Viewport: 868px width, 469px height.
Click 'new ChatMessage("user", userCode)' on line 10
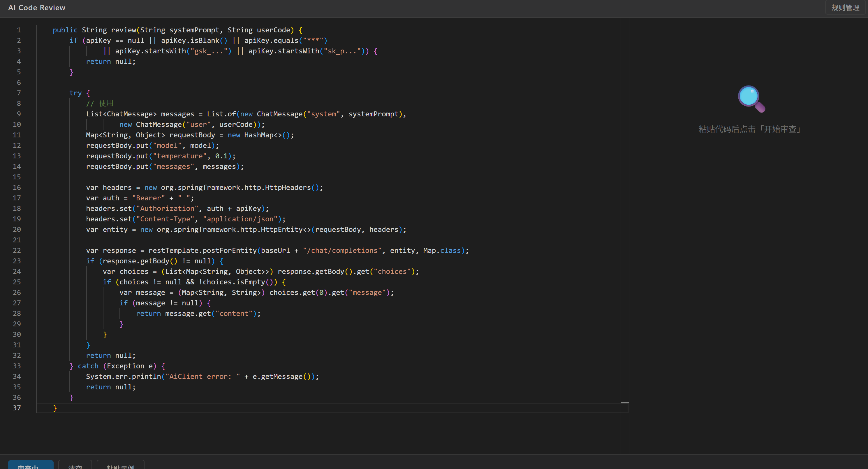(190, 125)
